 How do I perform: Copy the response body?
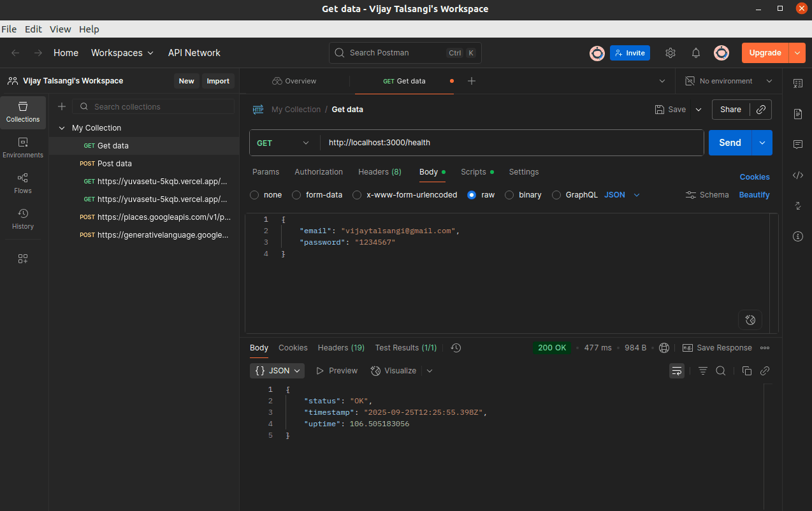pos(746,370)
